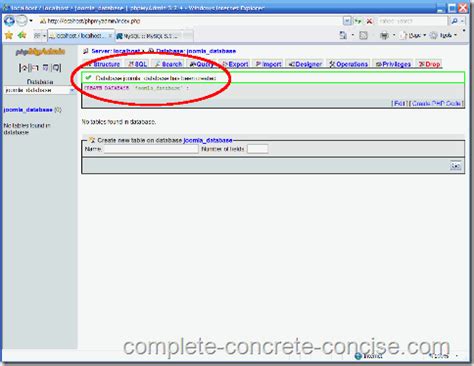Click the address bar URL field

click(190, 21)
